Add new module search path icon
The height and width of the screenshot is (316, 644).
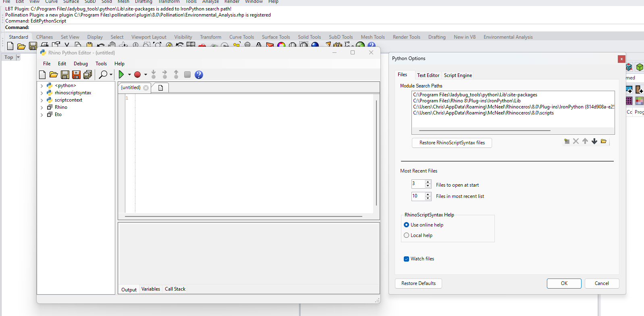click(x=567, y=141)
